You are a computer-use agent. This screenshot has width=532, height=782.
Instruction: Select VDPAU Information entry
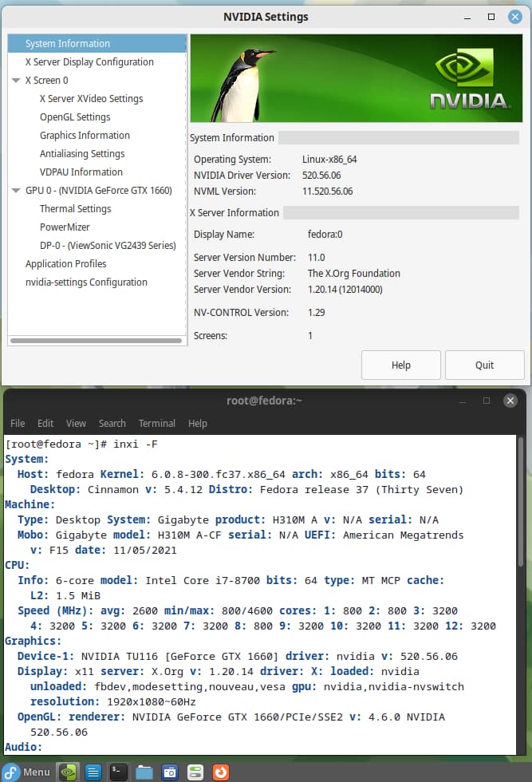pos(81,172)
